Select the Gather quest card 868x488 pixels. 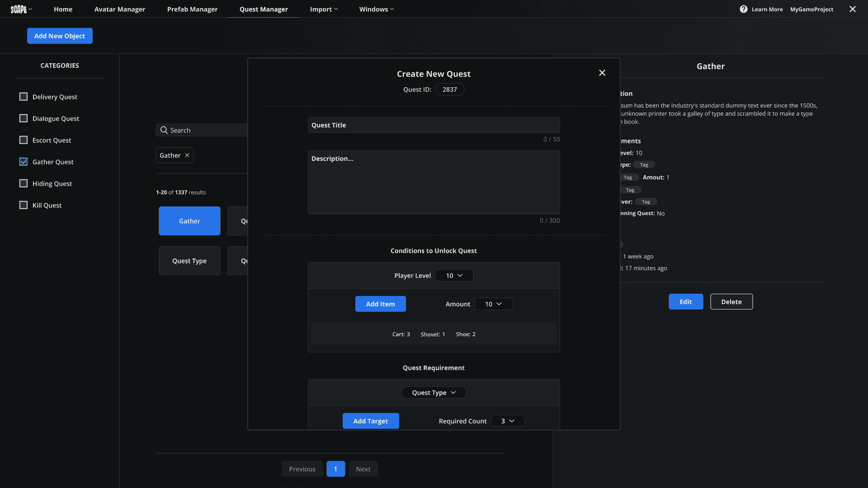[x=189, y=221]
